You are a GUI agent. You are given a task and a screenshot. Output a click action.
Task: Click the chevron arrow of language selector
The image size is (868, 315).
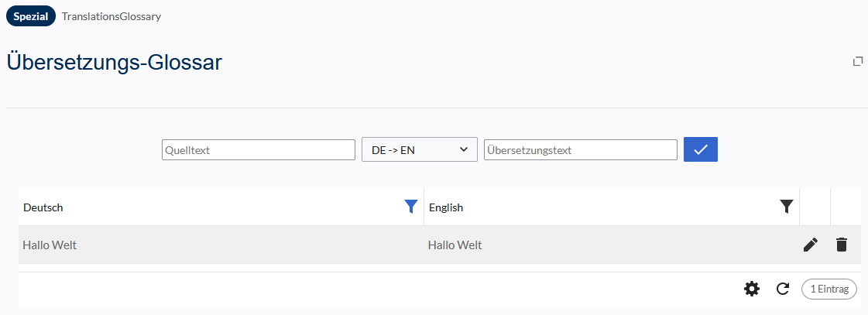(464, 149)
